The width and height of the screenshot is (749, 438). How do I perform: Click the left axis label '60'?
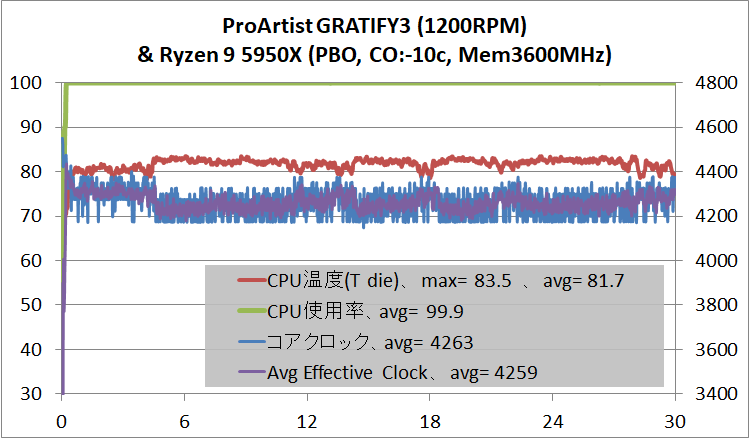click(31, 261)
